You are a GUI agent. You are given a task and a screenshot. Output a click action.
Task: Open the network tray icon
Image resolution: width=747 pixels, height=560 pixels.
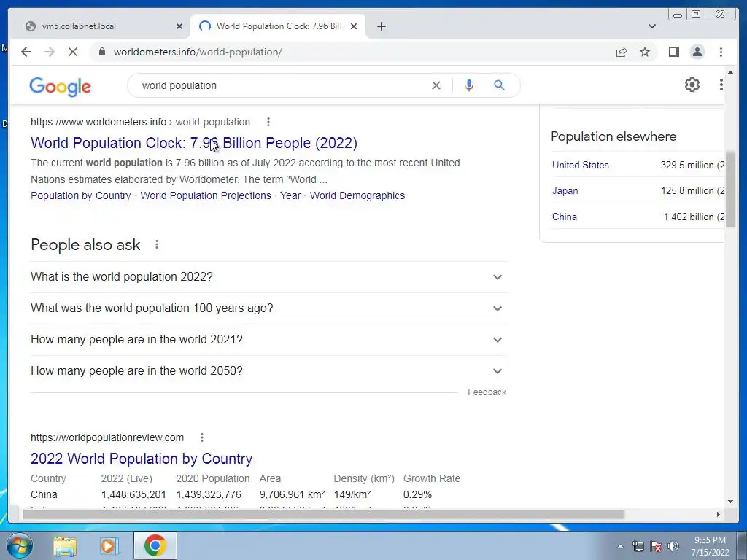tap(638, 546)
